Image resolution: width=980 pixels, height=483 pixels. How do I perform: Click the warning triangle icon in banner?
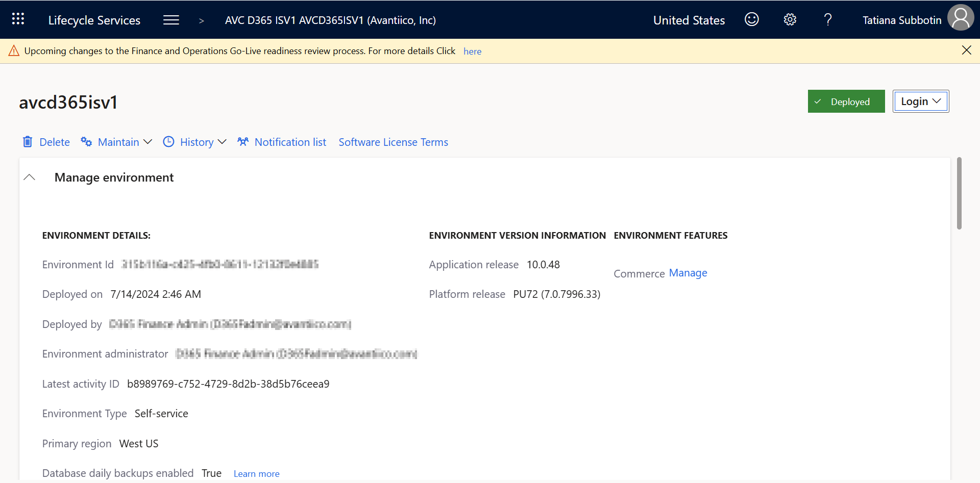tap(14, 50)
